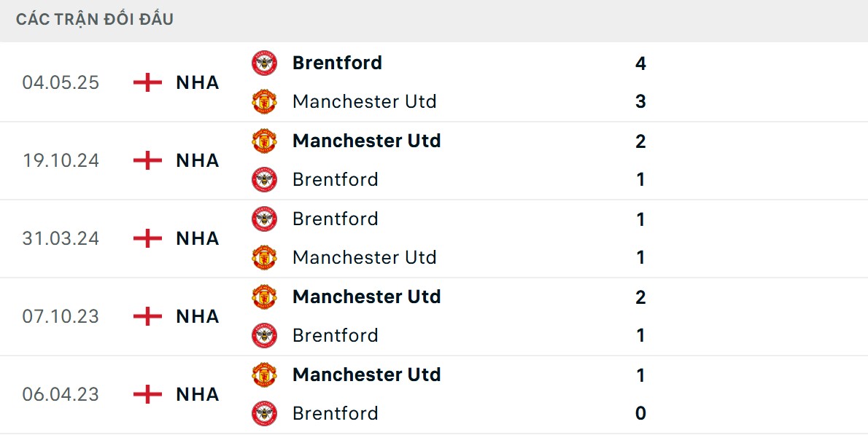Click England flag next to 31.03.24
The width and height of the screenshot is (868, 435).
(x=147, y=238)
